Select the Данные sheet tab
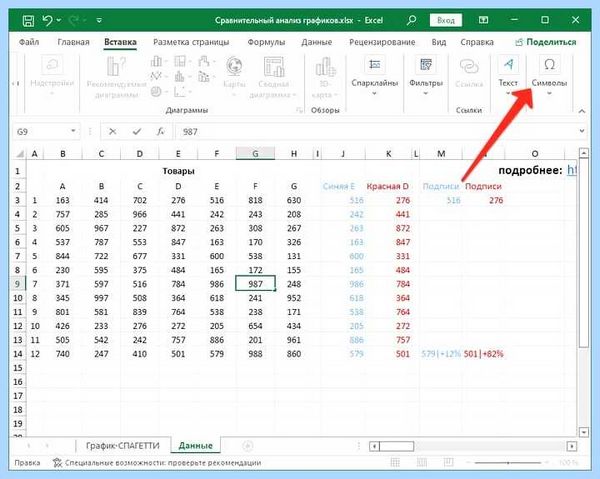 [x=196, y=446]
